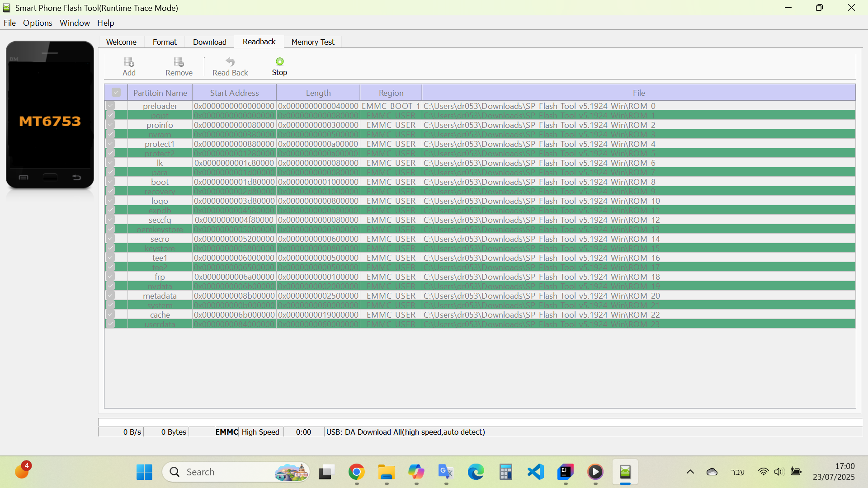Open Google Chrome from taskbar
This screenshot has height=488, width=868.
(356, 472)
